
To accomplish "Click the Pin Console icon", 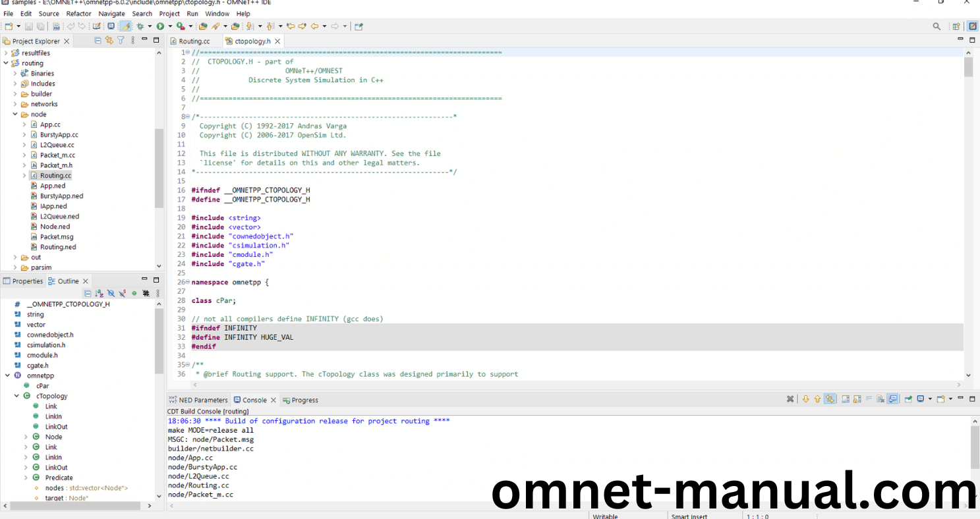I will [908, 399].
